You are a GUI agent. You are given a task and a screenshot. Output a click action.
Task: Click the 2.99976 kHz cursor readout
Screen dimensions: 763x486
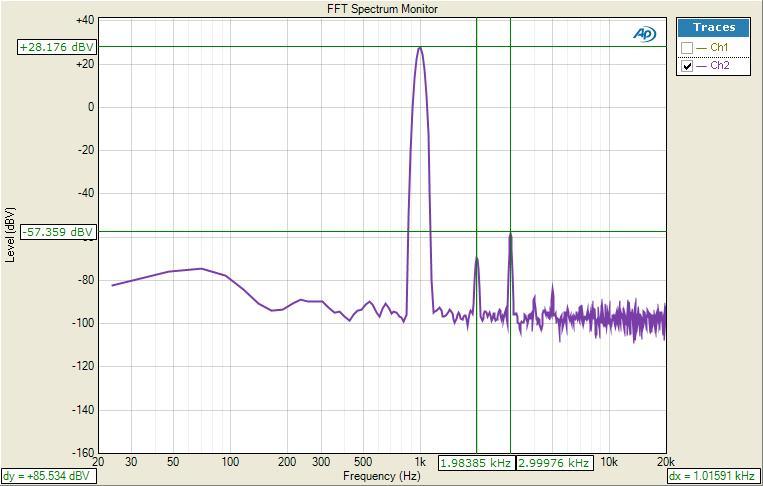554,463
